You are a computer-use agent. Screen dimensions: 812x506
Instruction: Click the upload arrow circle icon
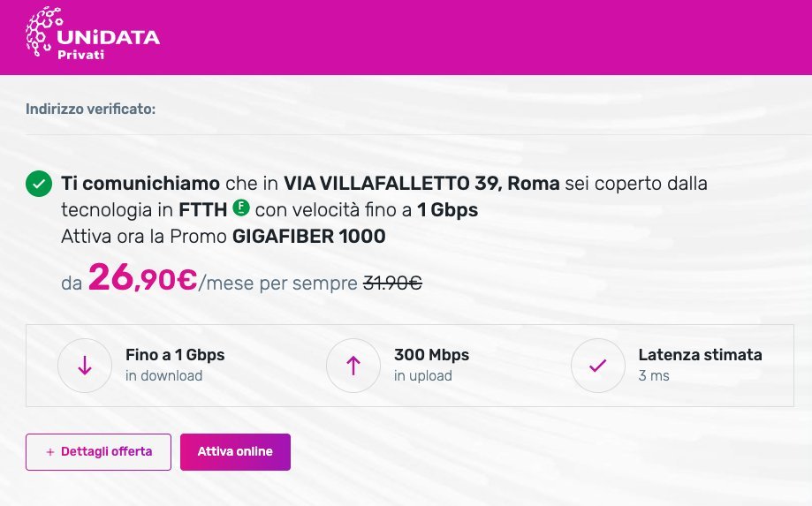pos(353,366)
